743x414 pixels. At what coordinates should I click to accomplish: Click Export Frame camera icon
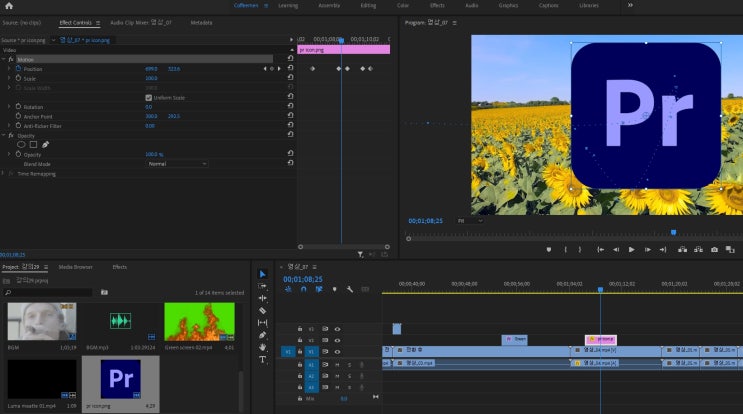coord(714,250)
